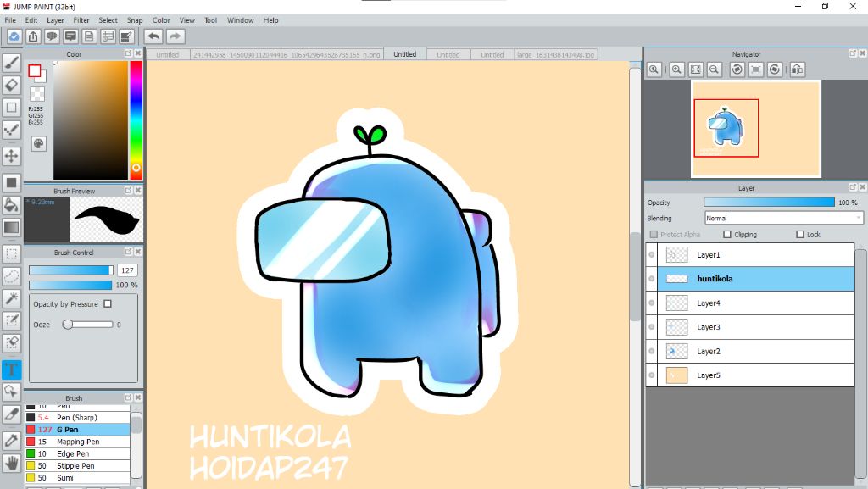Click the rainbow hue strip
This screenshot has width=868, height=489.
[x=136, y=120]
